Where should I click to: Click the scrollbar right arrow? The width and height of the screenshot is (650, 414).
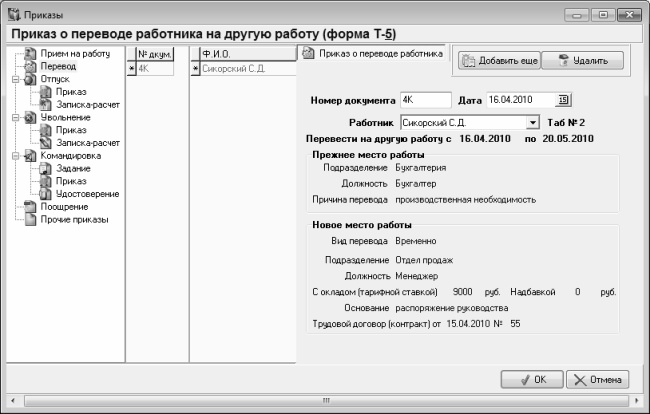637,401
